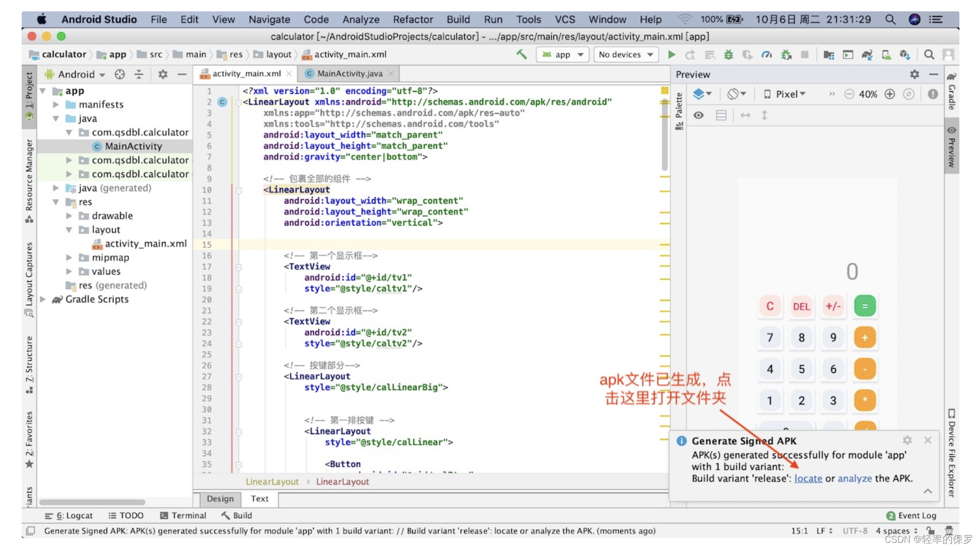
Task: Run the app with green play button
Action: tap(671, 54)
